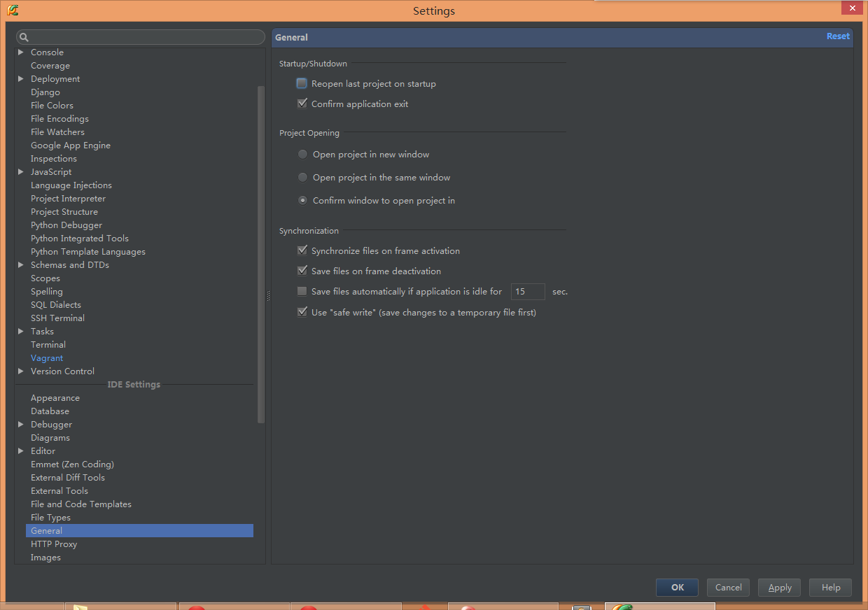The height and width of the screenshot is (610, 868).
Task: Select Python Debugger in the settings list
Action: coord(66,225)
